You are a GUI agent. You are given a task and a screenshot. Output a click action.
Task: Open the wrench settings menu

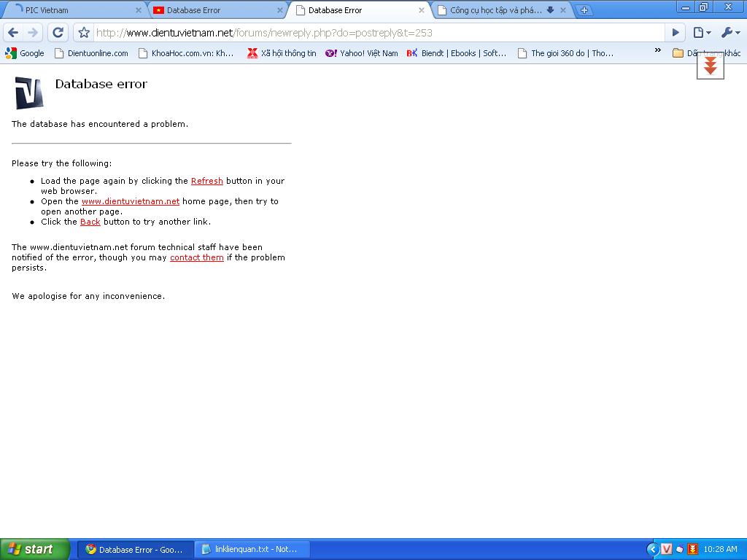point(729,32)
